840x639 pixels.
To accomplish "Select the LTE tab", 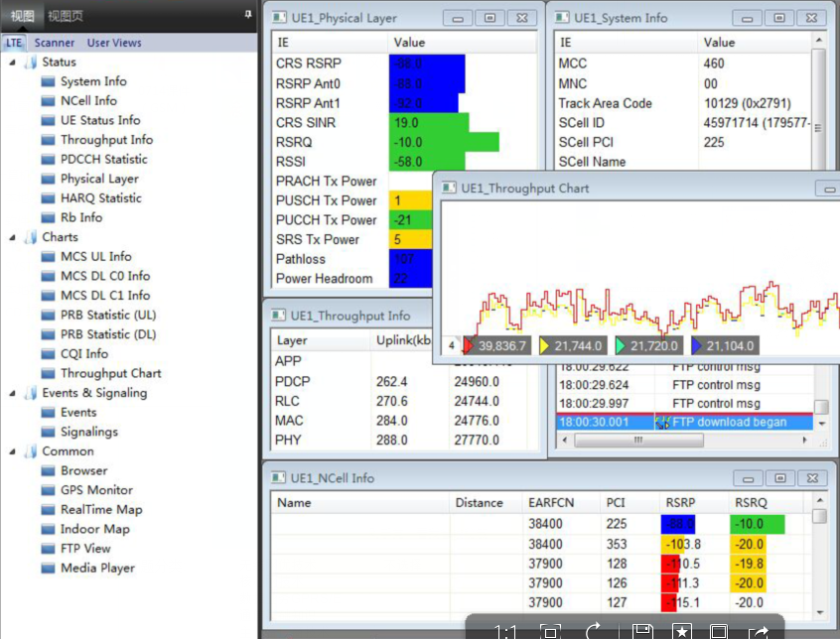I will coord(14,43).
